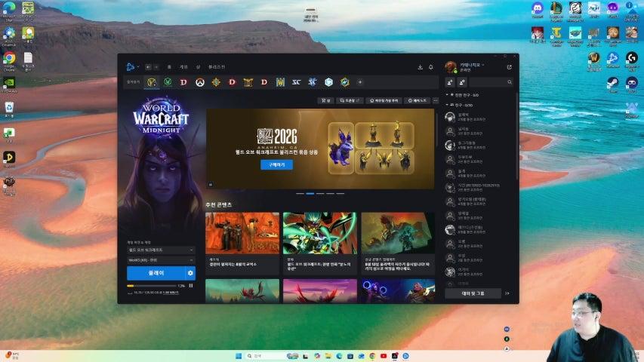
Task: Click the friends search field
Action: click(491, 82)
